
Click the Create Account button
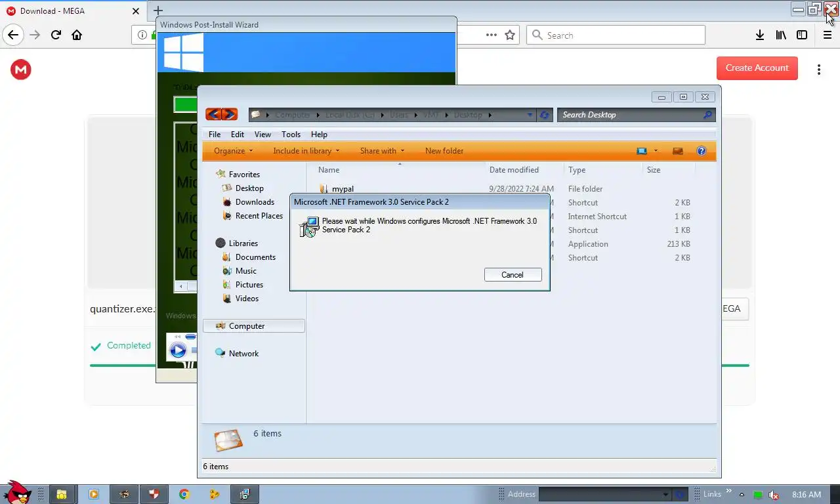[757, 68]
